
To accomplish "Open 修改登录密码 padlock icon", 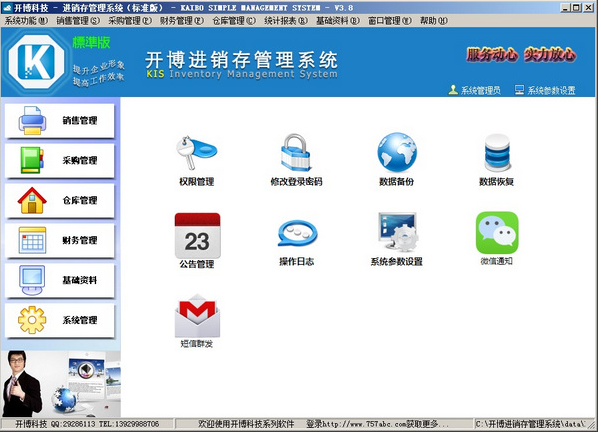I will (296, 153).
